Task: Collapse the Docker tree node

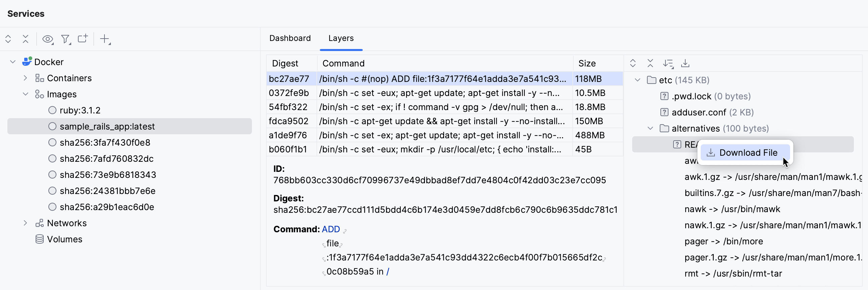Action: click(x=13, y=62)
